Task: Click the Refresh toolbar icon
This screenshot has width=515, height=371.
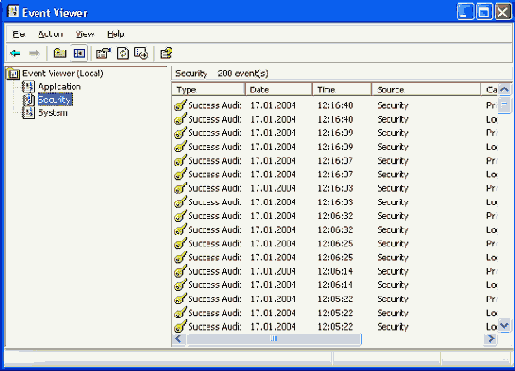Action: point(123,53)
